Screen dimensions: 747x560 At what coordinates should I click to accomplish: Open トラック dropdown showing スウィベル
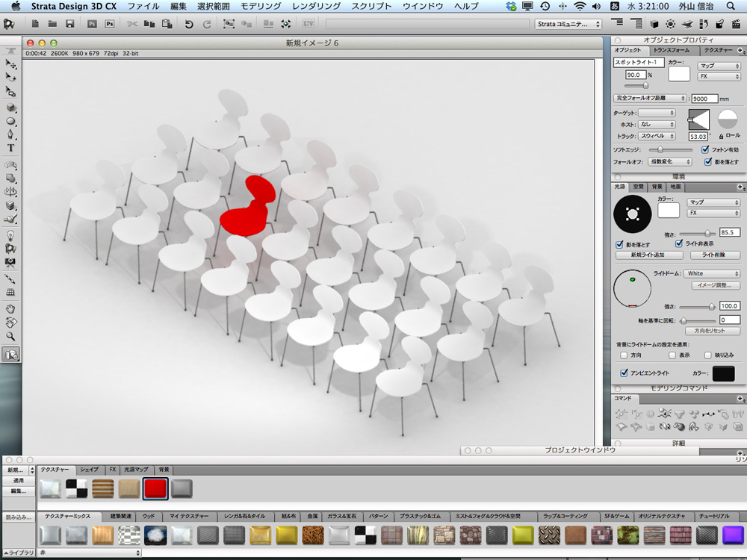pyautogui.click(x=657, y=136)
